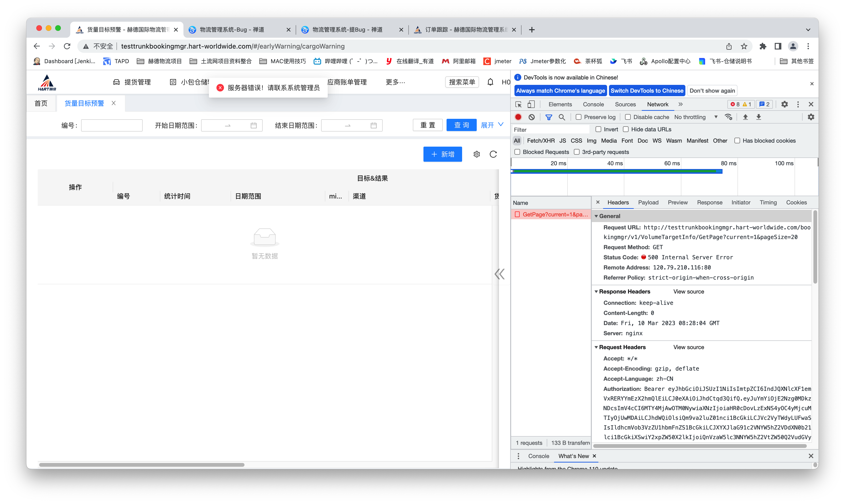Click the blue 查询 button

461,125
